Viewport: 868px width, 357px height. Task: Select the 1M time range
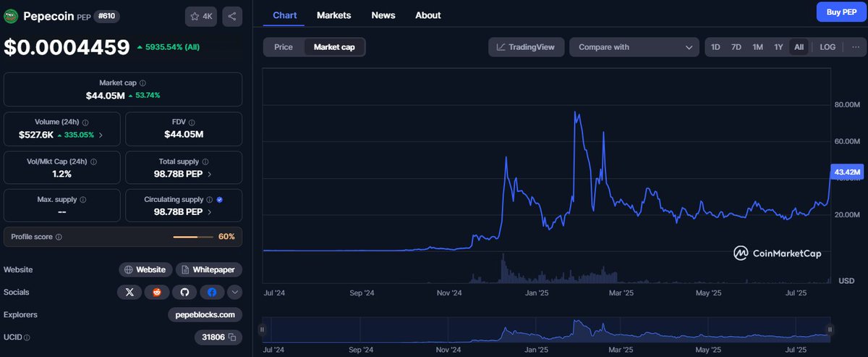pos(757,47)
